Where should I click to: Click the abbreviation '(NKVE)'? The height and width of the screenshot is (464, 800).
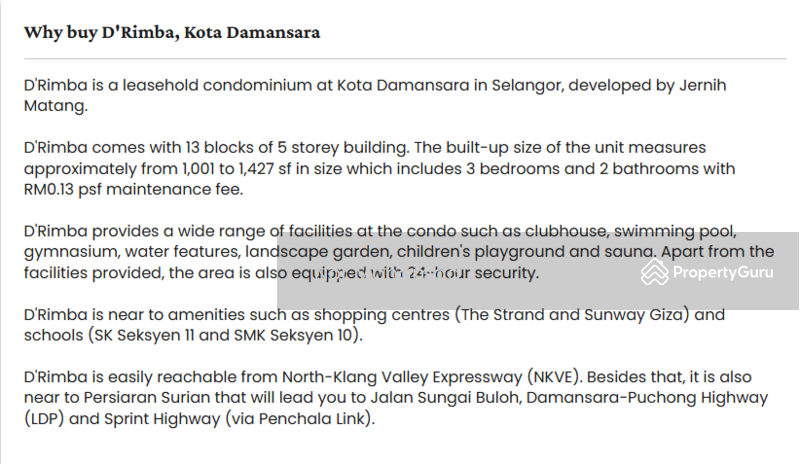click(x=555, y=377)
